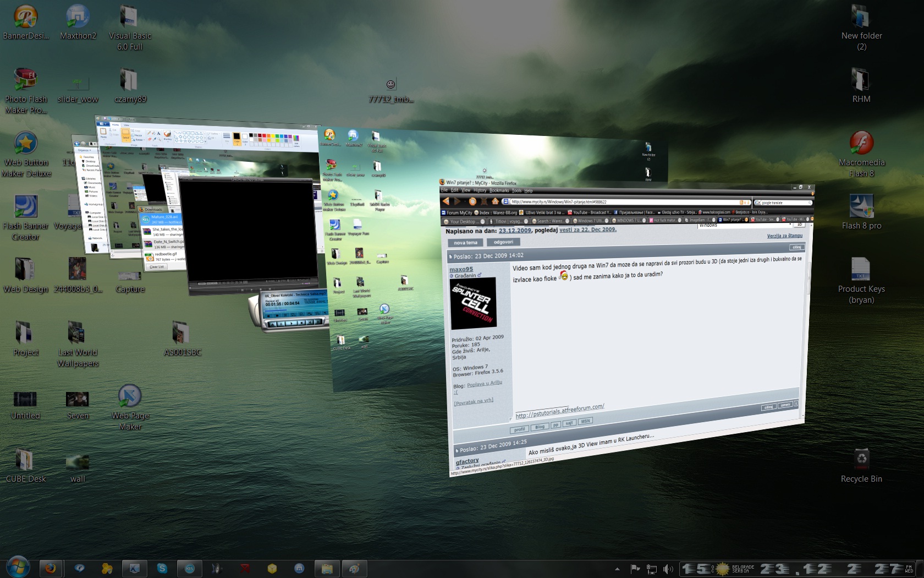
Task: Select the Brushes tool in Paint
Action: 167,135
